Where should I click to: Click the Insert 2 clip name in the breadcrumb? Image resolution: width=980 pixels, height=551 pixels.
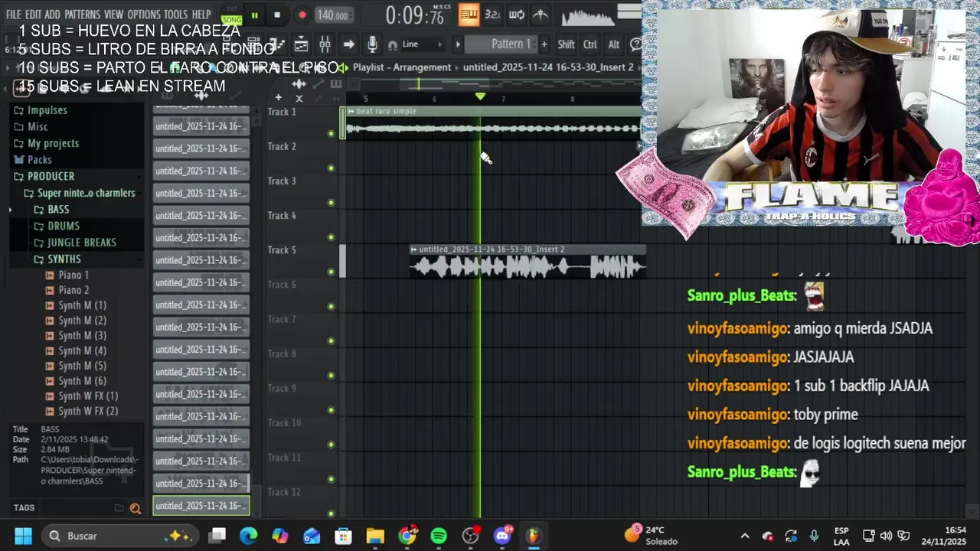[548, 67]
